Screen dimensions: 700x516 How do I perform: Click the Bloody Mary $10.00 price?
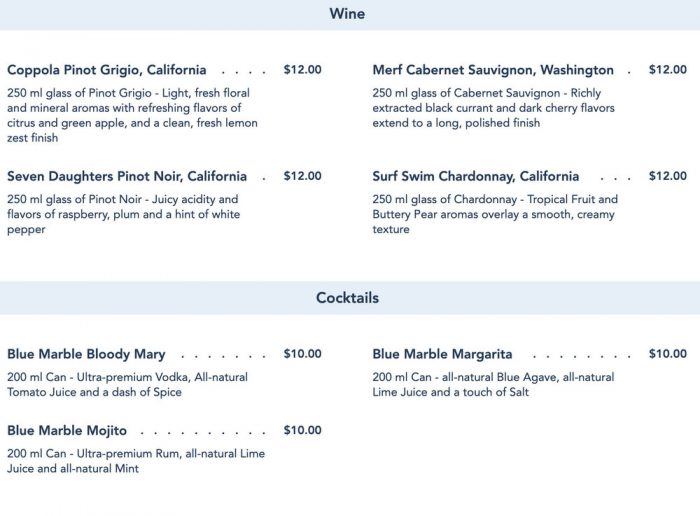(x=302, y=354)
